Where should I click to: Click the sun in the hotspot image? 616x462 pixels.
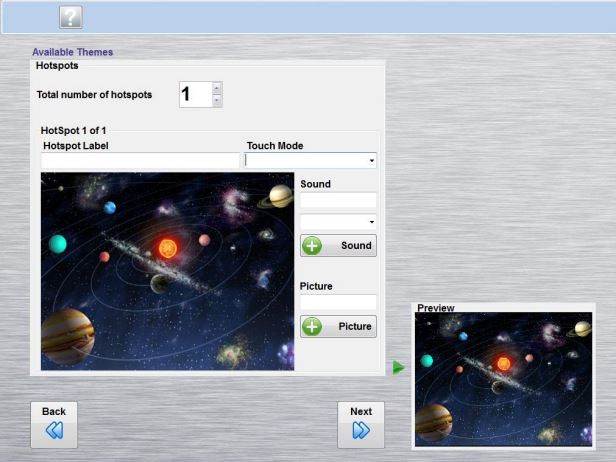click(168, 246)
